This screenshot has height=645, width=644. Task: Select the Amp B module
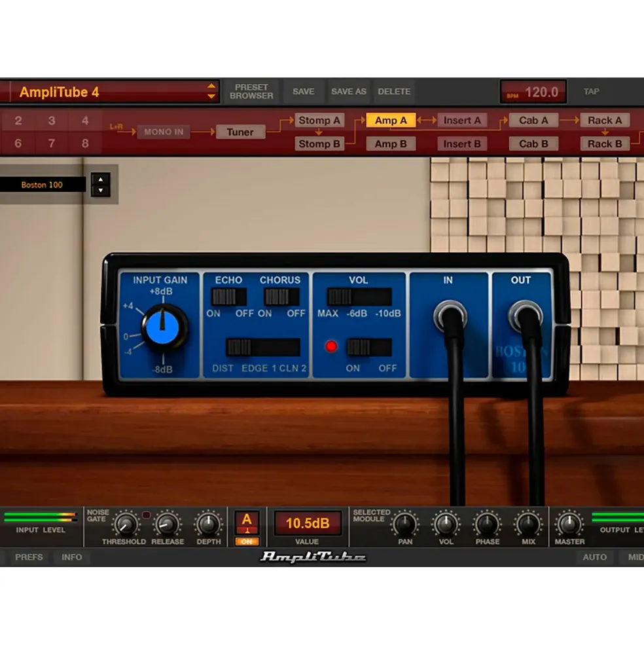coord(391,144)
